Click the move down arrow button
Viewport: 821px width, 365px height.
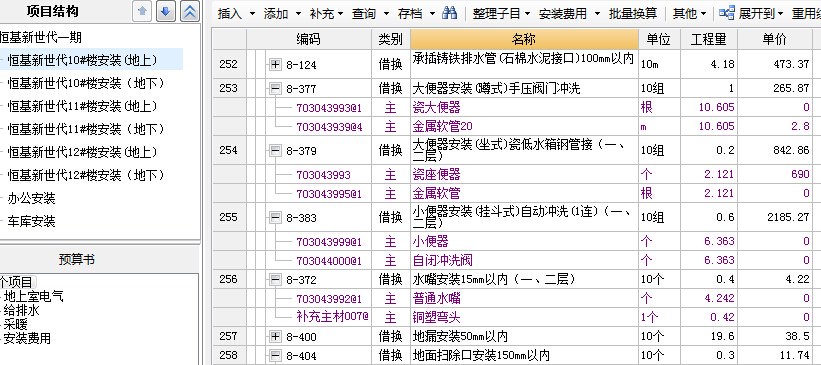coord(165,12)
